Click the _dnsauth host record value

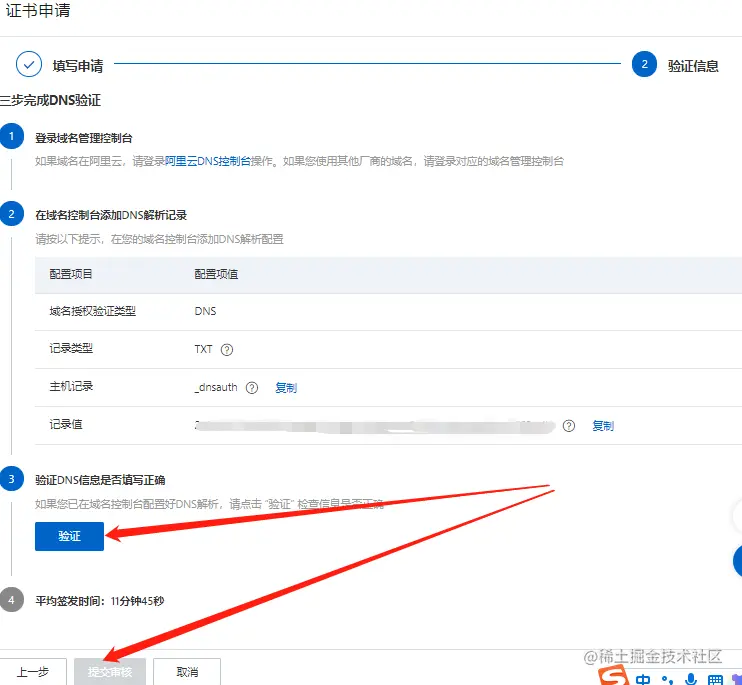[216, 387]
